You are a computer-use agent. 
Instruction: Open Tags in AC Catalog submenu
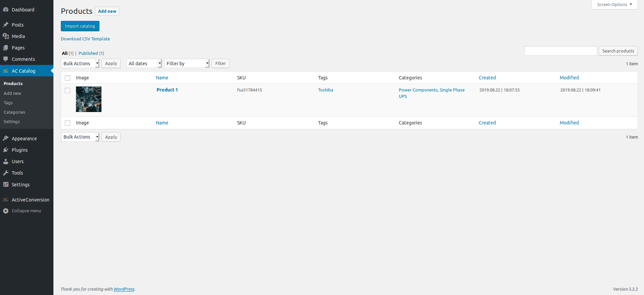(x=8, y=103)
